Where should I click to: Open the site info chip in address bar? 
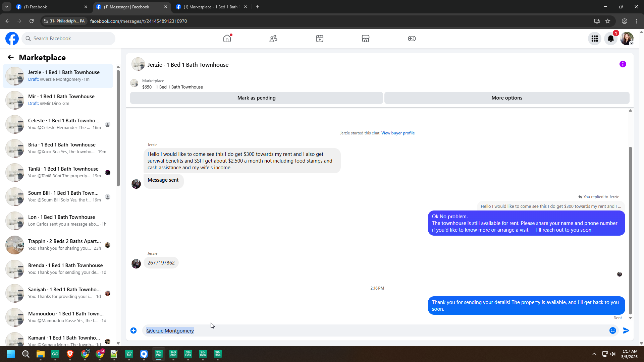tap(64, 21)
